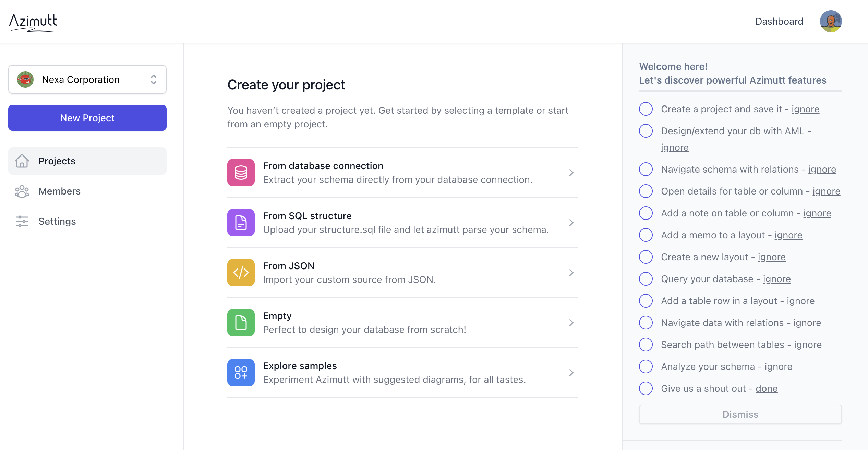
Task: Select 'From JSON' title
Action: 289,266
